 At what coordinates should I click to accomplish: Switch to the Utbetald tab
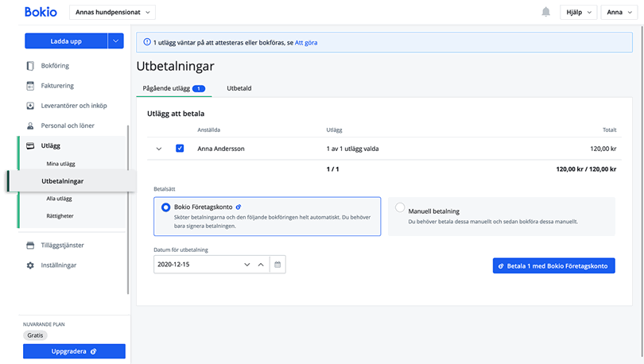(239, 88)
